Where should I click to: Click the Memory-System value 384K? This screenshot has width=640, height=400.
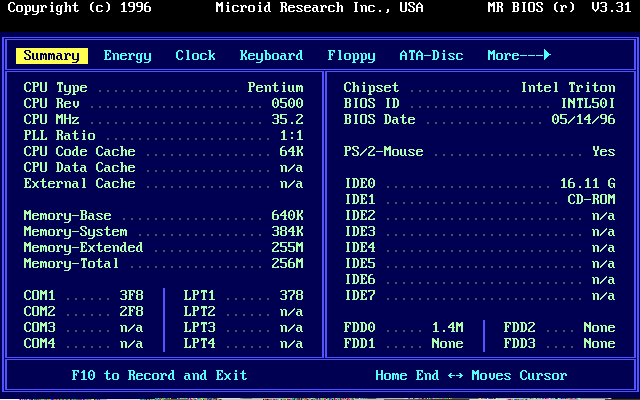click(x=287, y=231)
